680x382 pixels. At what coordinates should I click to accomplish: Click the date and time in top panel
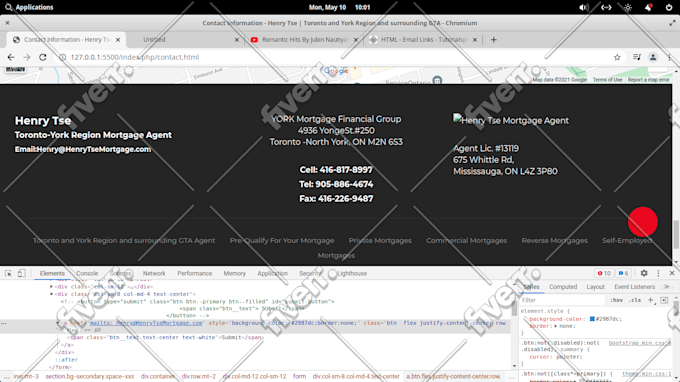click(339, 7)
